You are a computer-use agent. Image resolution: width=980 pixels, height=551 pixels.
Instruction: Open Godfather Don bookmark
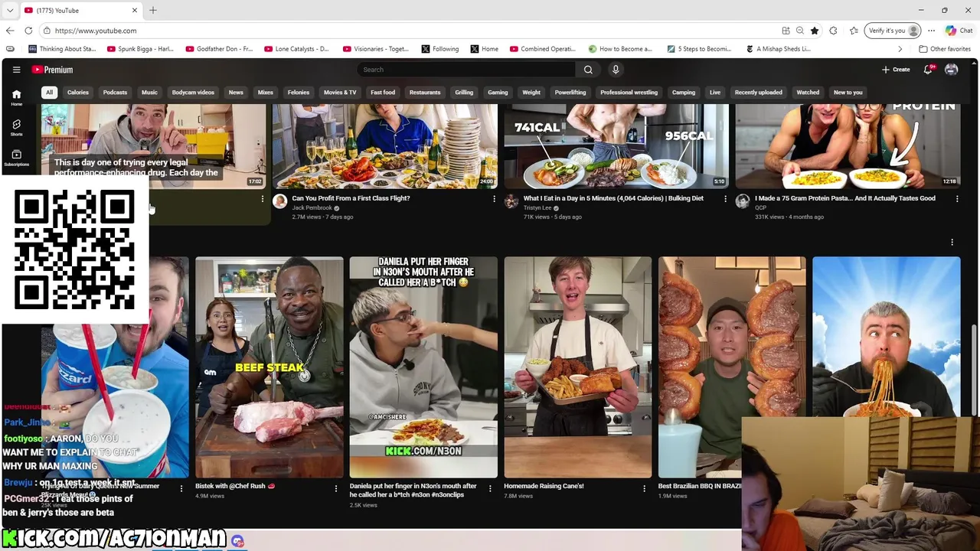(219, 49)
